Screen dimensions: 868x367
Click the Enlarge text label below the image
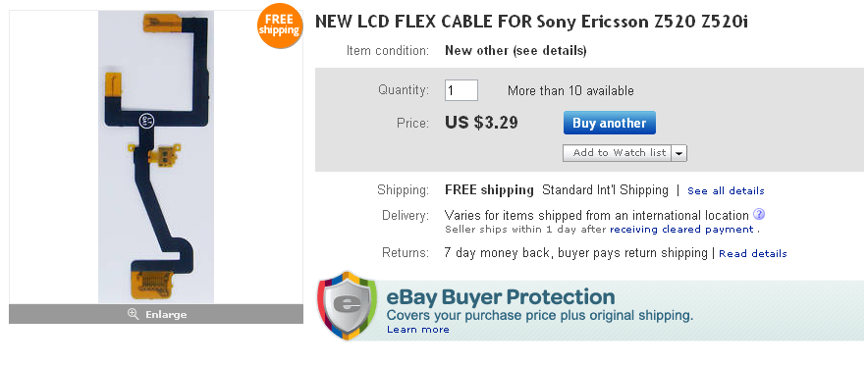[166, 314]
